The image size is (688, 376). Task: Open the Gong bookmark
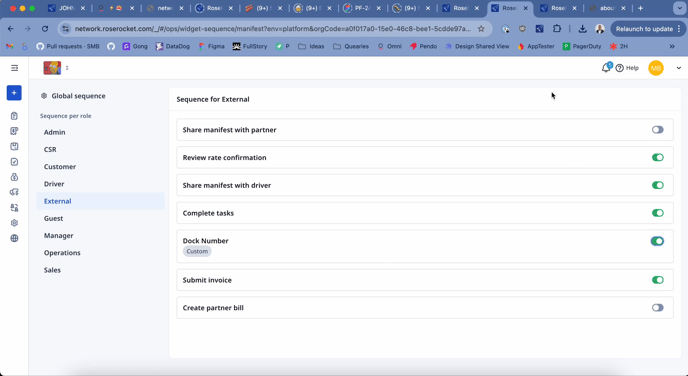click(x=135, y=46)
